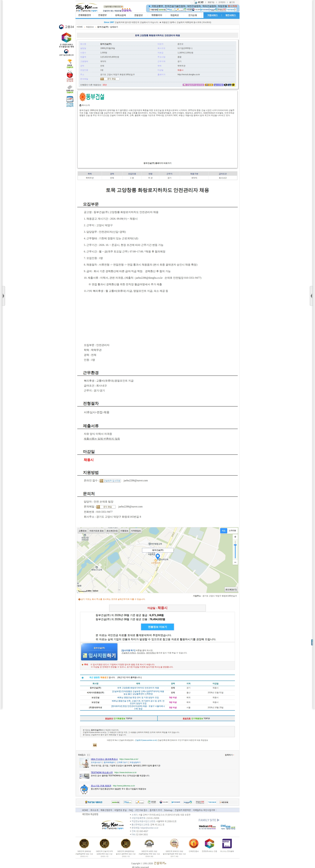Zoom out the map with minus button
This screenshot has width=315, height=868.
tap(235, 562)
